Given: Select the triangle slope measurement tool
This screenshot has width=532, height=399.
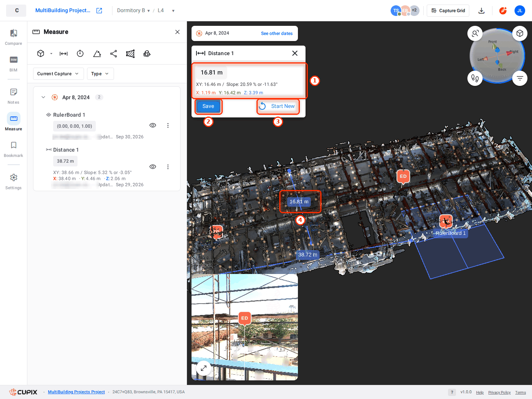Looking at the screenshot, I should (x=97, y=54).
